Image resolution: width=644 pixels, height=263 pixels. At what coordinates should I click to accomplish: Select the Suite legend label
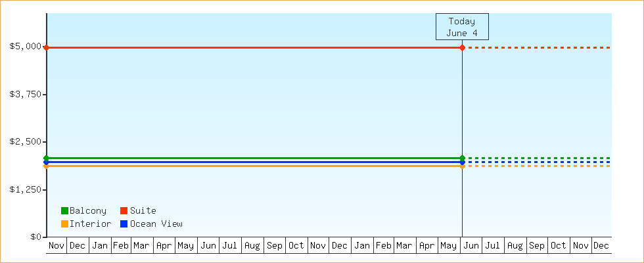143,211
